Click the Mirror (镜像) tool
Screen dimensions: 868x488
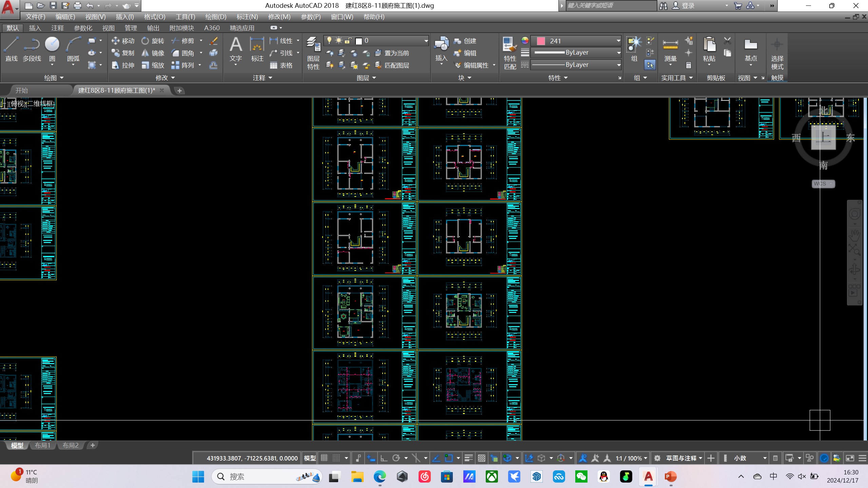(x=153, y=53)
